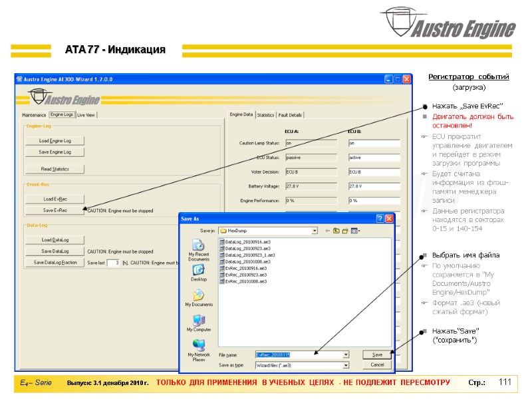532x399 pixels.
Task: Click ECU A Caution Lamp Status field
Action: 311,143
